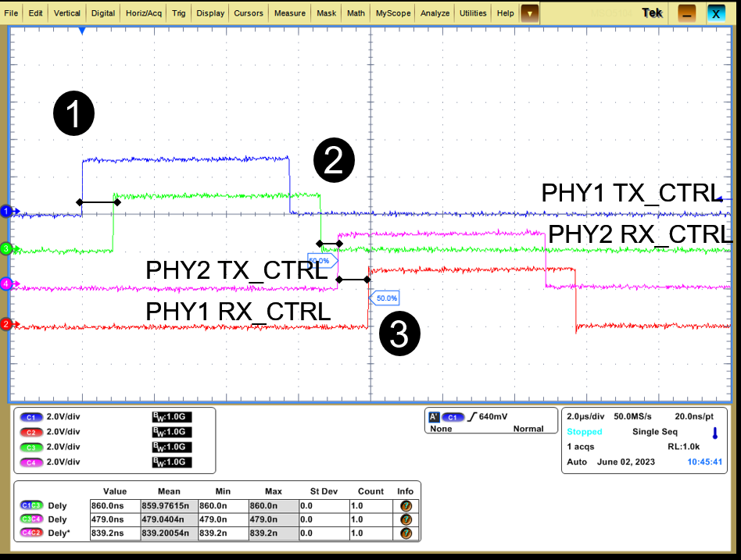The image size is (741, 560).
Task: Click the Bw:1.0G bandwidth icon for channel C4
Action: tap(170, 462)
